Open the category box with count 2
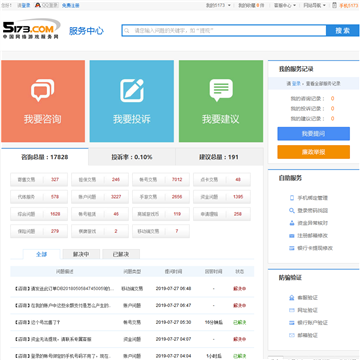Screen dimensions: 360x360 [x=100, y=231]
